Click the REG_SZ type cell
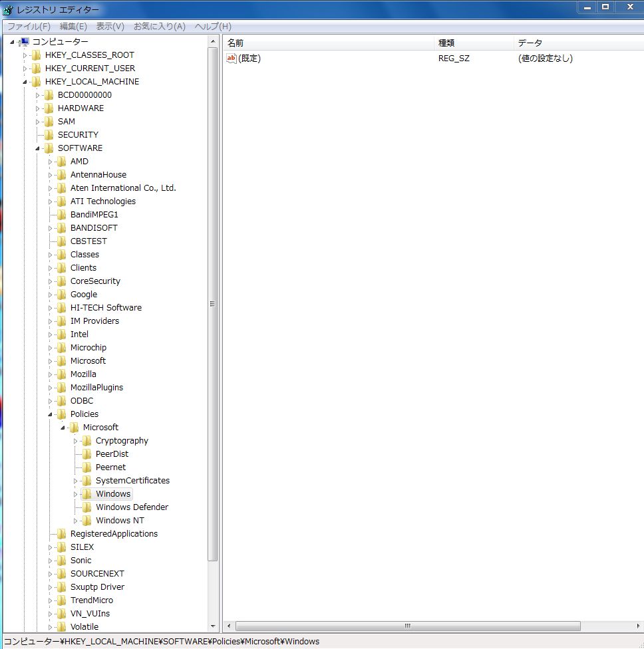This screenshot has height=649, width=644. [454, 59]
